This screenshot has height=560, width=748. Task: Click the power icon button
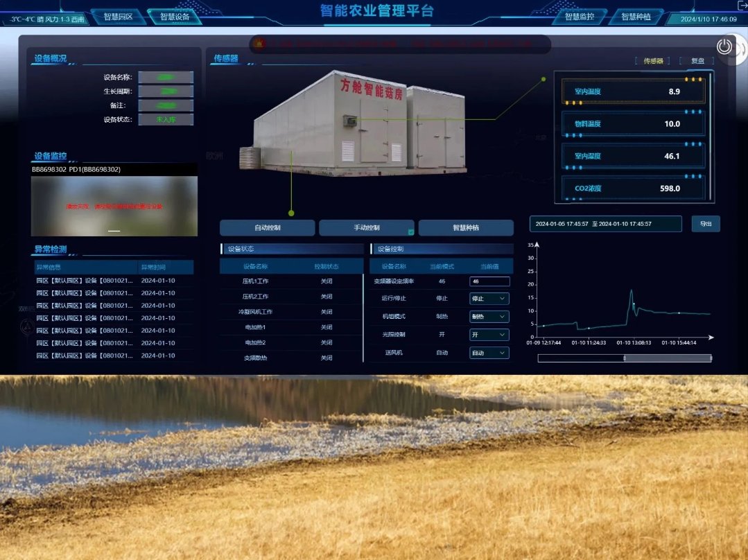[724, 47]
